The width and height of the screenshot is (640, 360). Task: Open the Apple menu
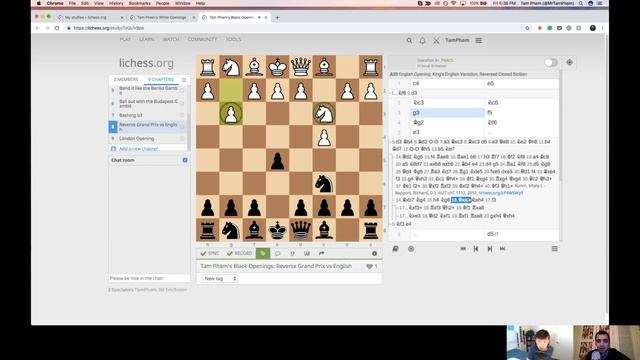39,3
